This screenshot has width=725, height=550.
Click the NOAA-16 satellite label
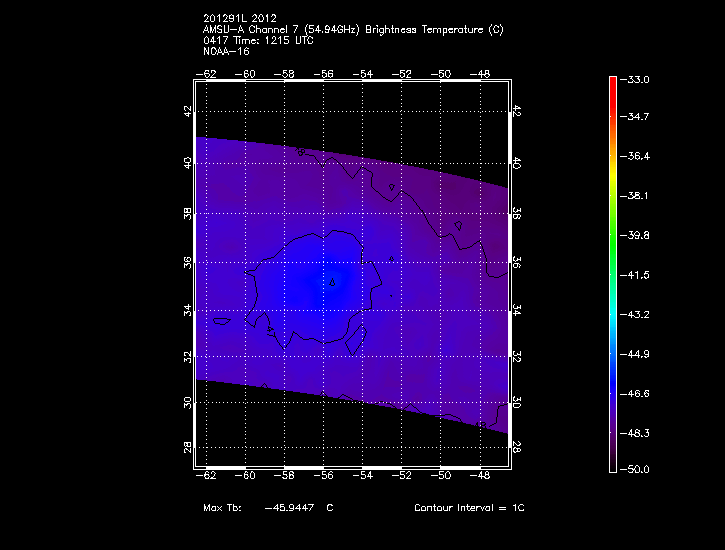pyautogui.click(x=225, y=50)
